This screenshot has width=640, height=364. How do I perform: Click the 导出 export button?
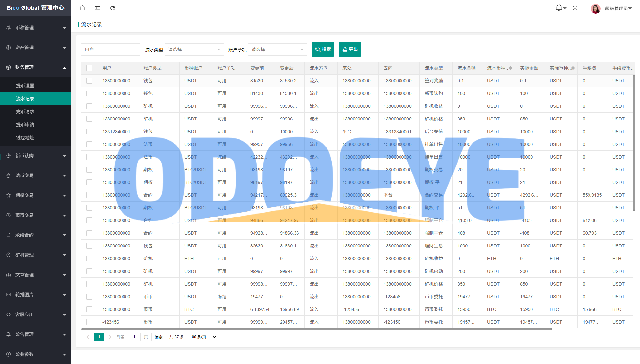click(x=350, y=49)
